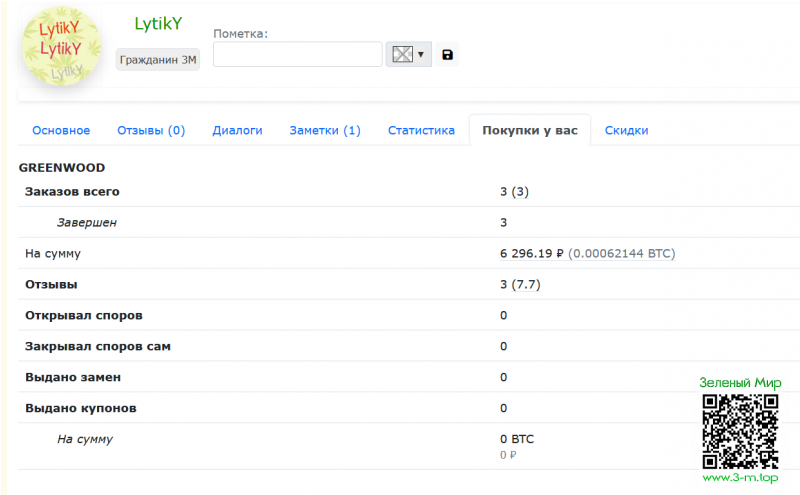The height and width of the screenshot is (495, 800).
Task: Click the 6 296.19 ₽ sum value
Action: tap(532, 254)
